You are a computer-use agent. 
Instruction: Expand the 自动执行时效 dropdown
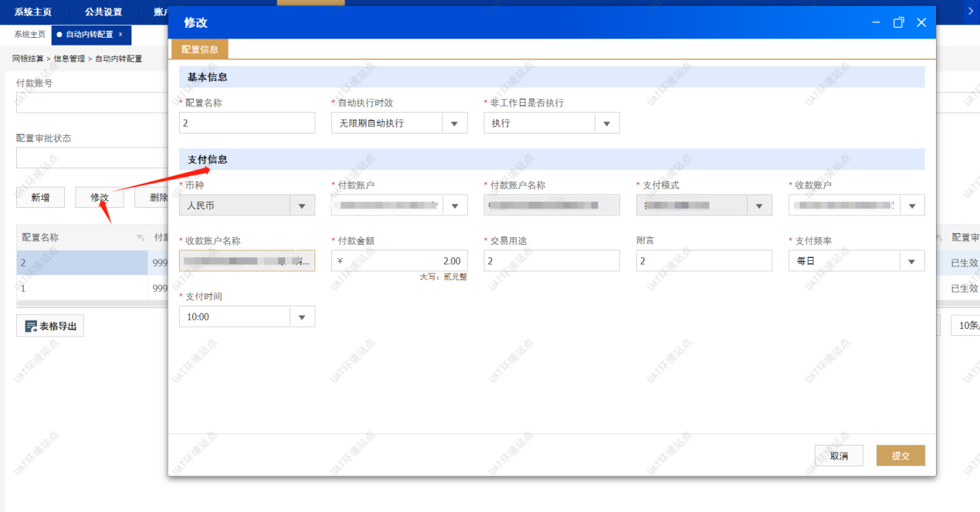coord(454,124)
